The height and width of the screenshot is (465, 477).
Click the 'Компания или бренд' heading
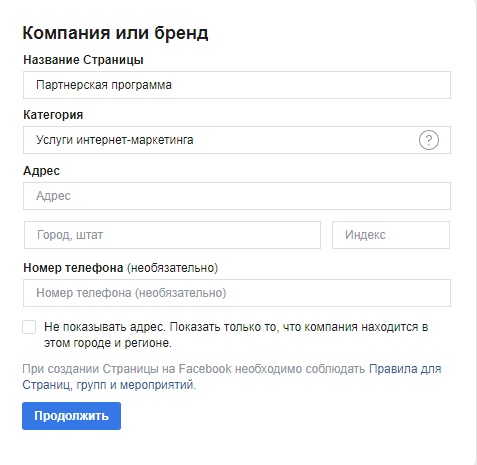coord(115,33)
